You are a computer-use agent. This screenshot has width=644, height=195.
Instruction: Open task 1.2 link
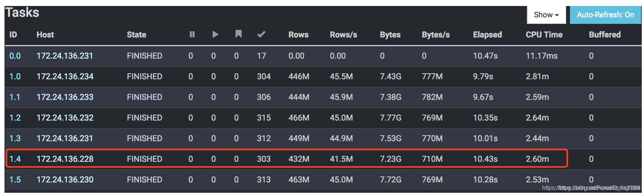tap(15, 118)
